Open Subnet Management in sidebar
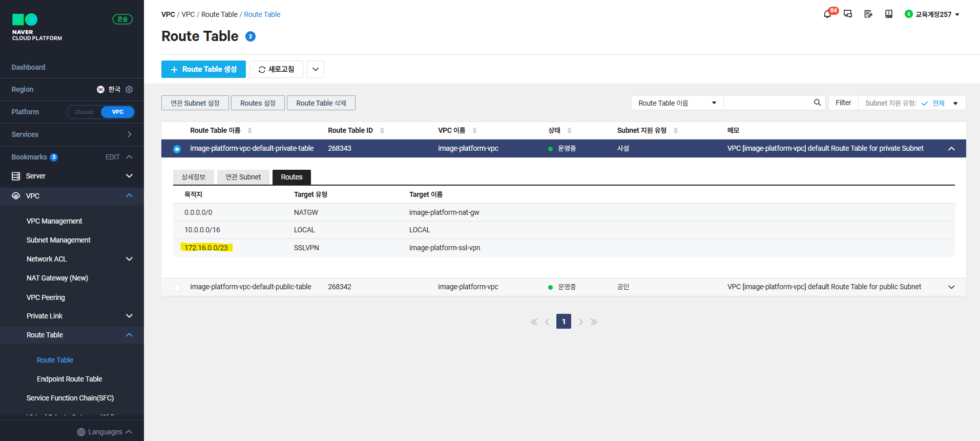The image size is (980, 441). point(58,240)
